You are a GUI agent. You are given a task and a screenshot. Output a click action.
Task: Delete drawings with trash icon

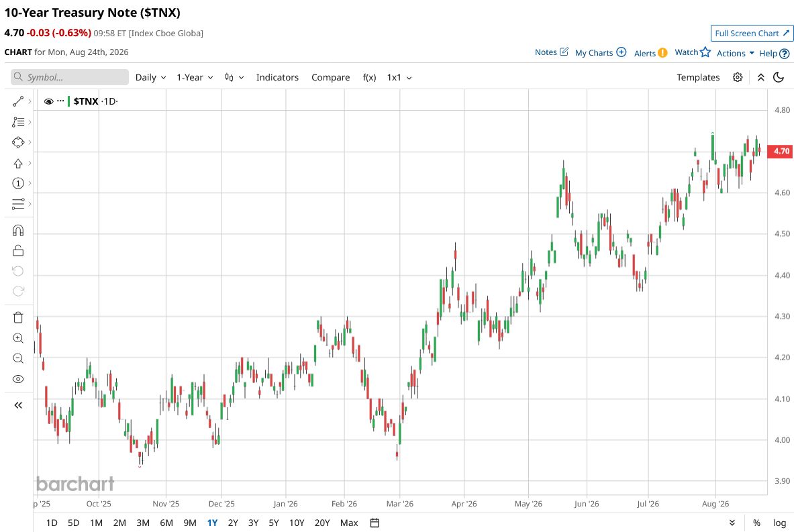[x=17, y=317]
